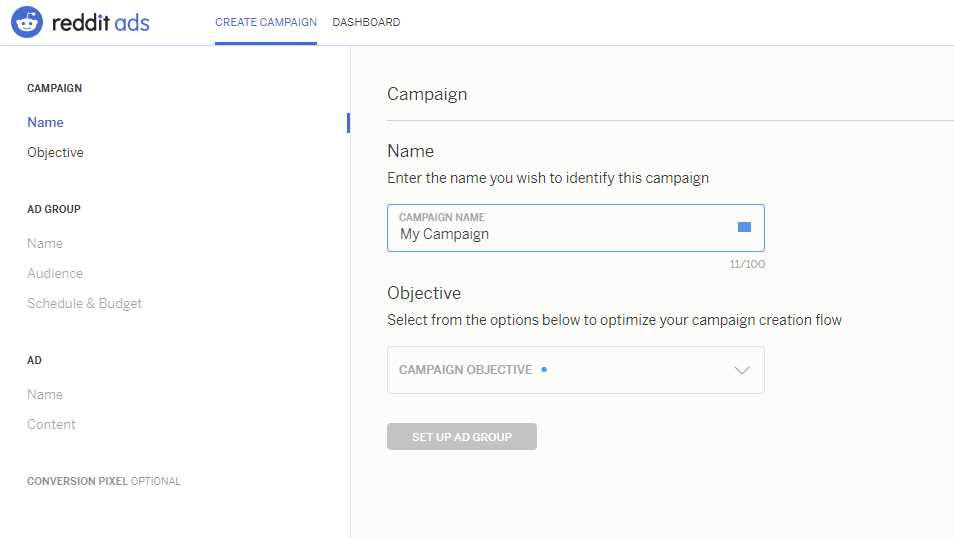954x538 pixels.
Task: Switch to the Dashboard tab
Action: click(x=366, y=23)
